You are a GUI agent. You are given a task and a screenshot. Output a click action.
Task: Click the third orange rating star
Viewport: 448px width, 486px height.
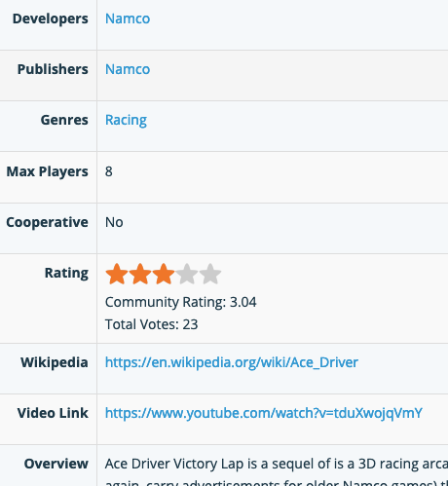pos(164,274)
